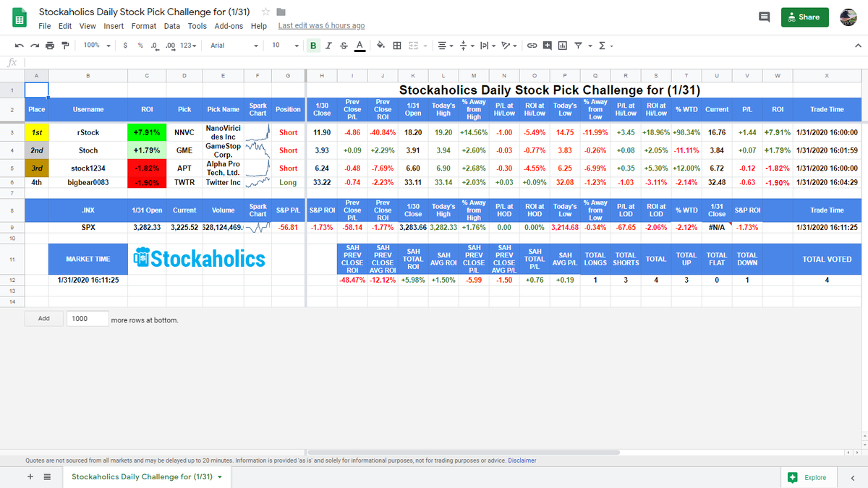
Task: Select the paint format roller tool
Action: (65, 46)
